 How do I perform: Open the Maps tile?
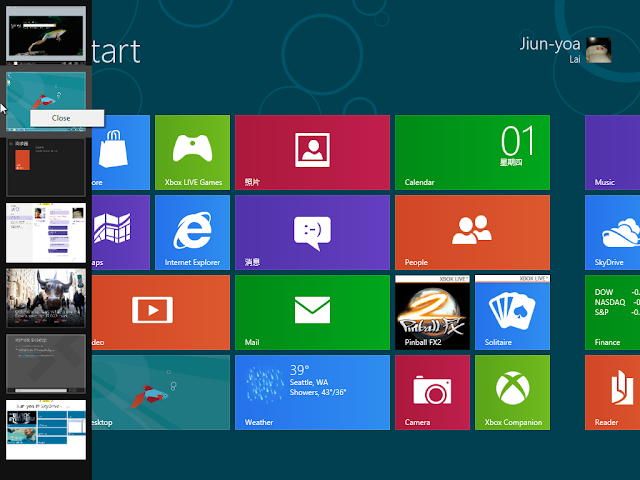(121, 232)
